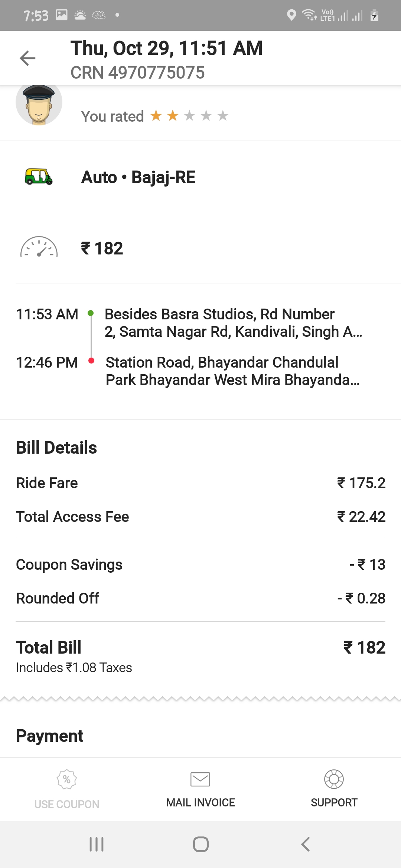Tap the green auto rickshaw icon
Screen dimensions: 401x868
39,177
